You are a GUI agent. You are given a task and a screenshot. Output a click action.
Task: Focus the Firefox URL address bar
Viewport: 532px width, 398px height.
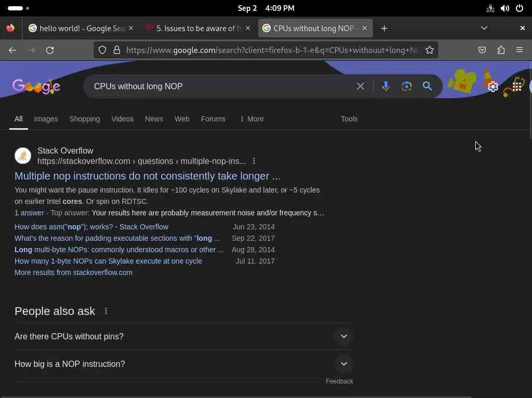(x=273, y=50)
